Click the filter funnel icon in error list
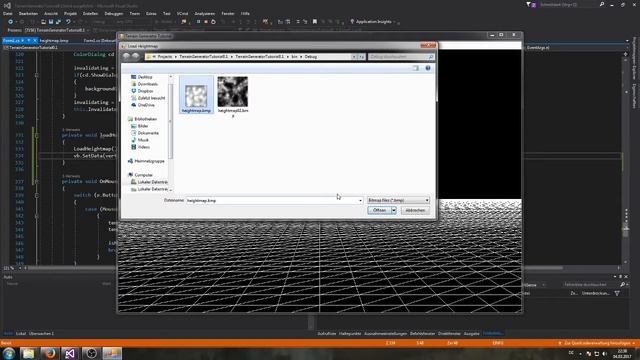640x360 pixels. point(617,293)
